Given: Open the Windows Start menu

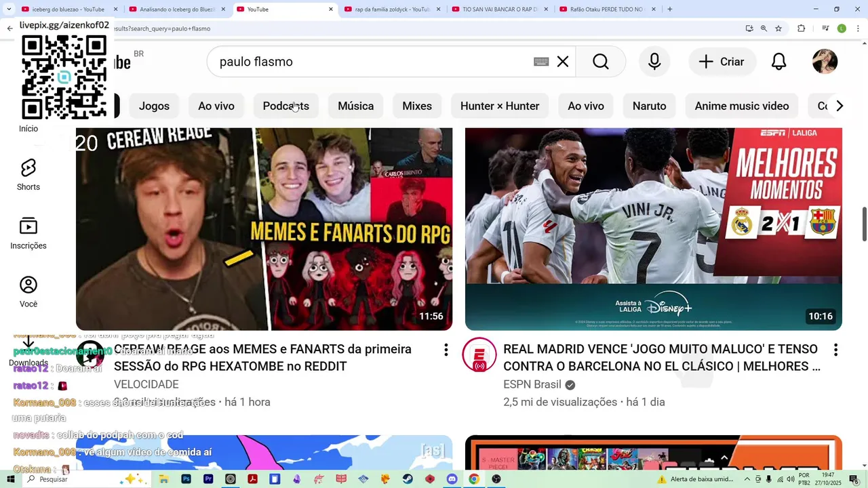Looking at the screenshot, I should (10, 479).
